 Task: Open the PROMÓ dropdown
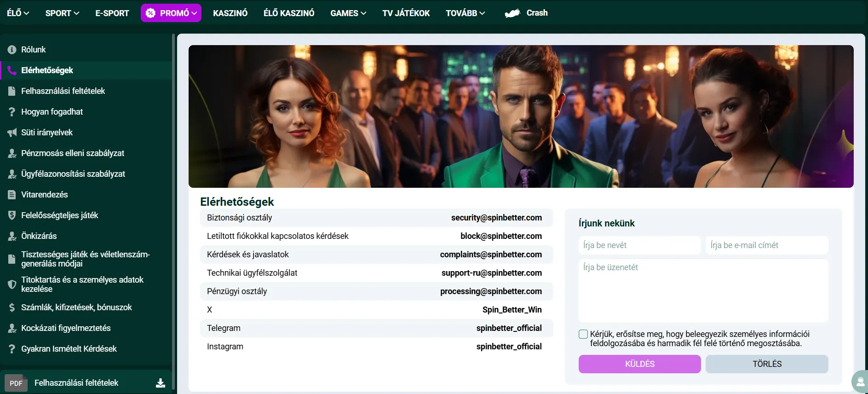pos(171,13)
